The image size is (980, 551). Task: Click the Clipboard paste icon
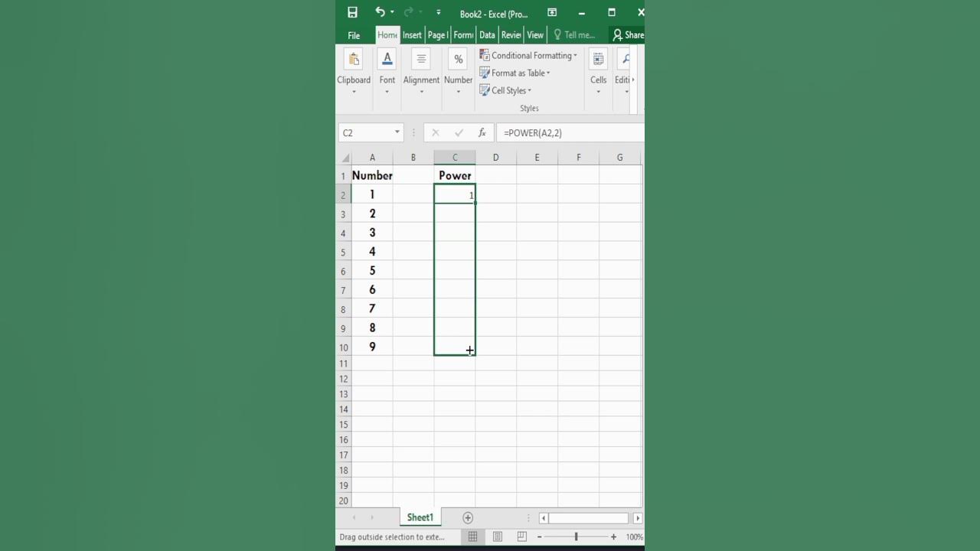(x=354, y=59)
